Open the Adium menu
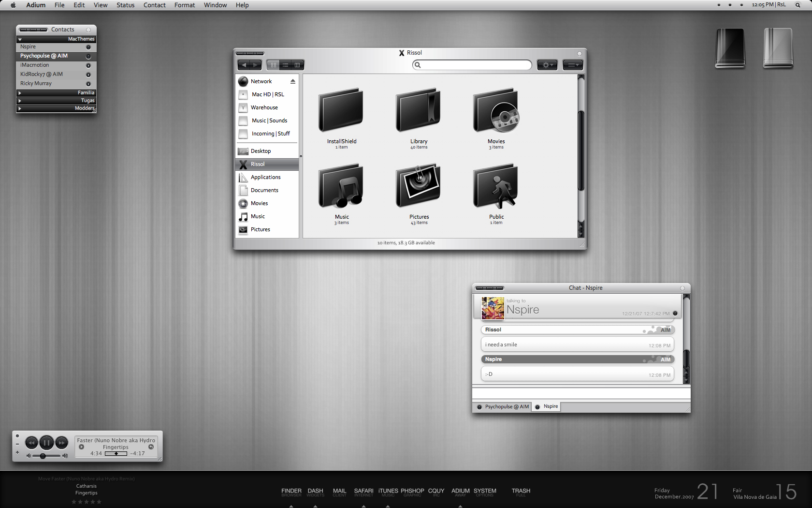Screen dimensions: 812x508 [36, 5]
